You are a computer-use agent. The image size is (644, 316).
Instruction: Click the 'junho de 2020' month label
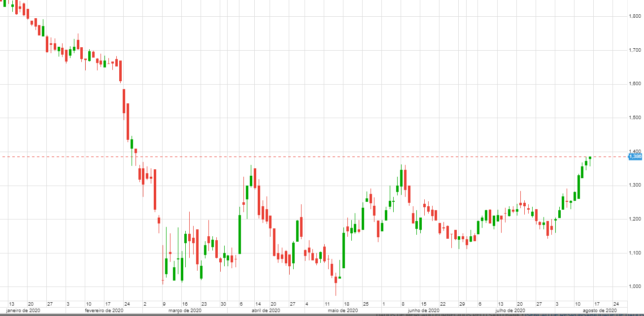click(x=424, y=311)
